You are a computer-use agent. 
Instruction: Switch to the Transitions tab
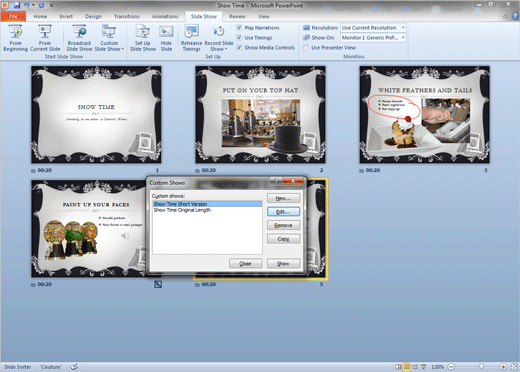[127, 16]
